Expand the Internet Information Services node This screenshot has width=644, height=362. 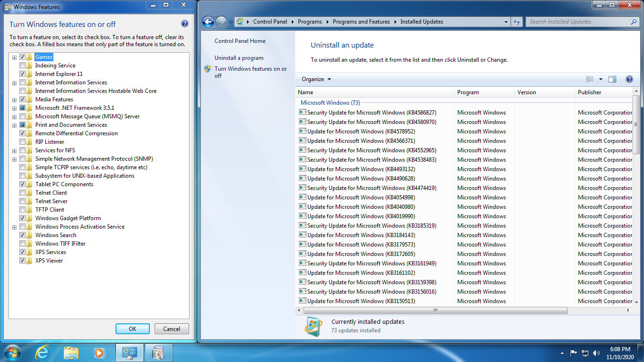tap(15, 83)
